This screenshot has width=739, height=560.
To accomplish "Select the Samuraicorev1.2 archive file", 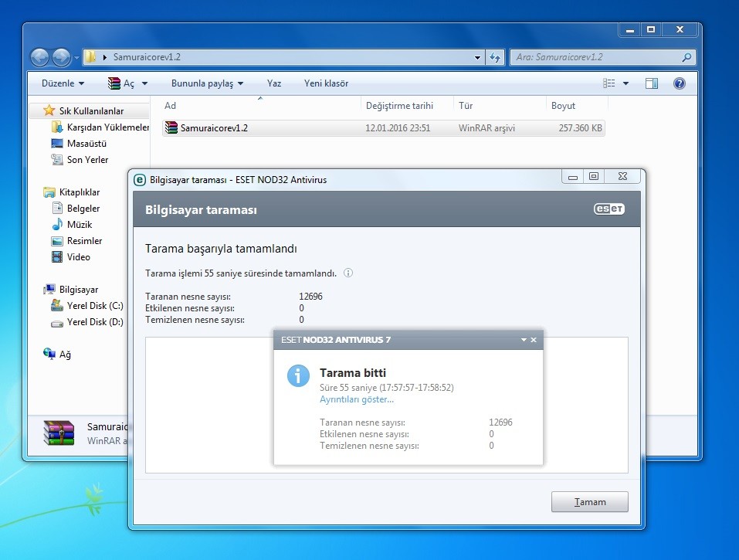I will click(x=383, y=127).
